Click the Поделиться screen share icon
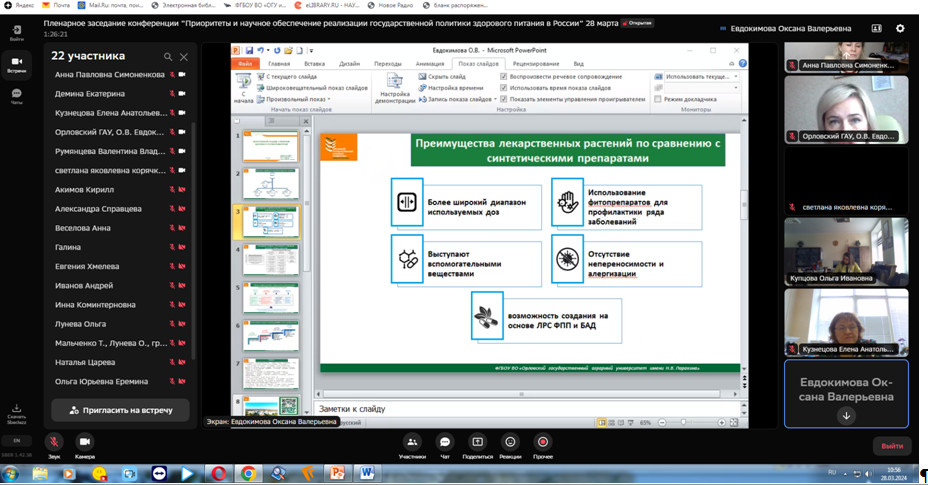This screenshot has width=928, height=485. click(x=477, y=442)
